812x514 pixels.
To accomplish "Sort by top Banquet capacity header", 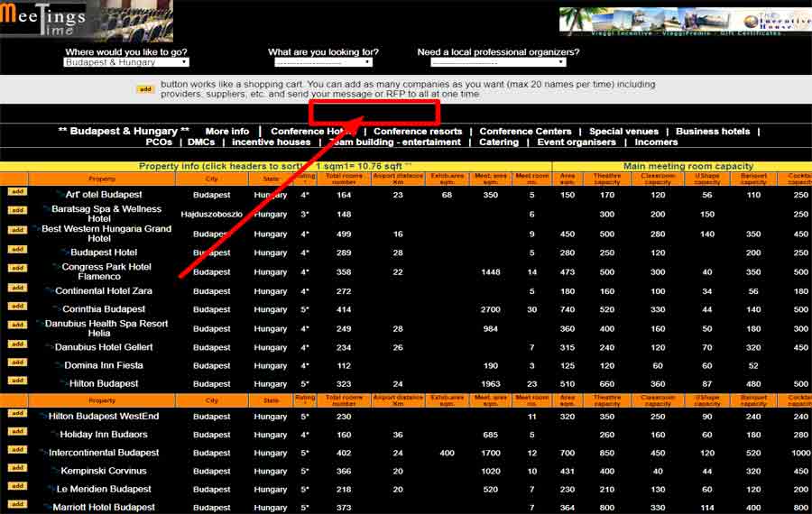I will point(753,179).
